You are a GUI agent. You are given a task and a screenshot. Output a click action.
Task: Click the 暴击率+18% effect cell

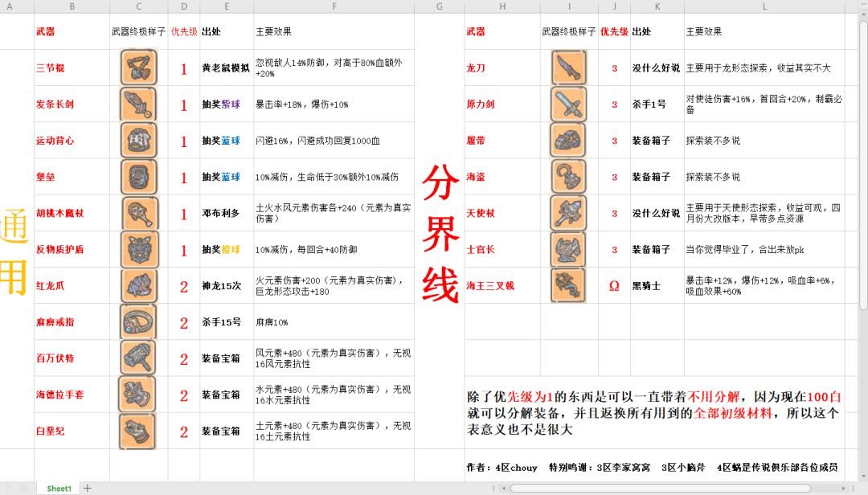tap(334, 104)
